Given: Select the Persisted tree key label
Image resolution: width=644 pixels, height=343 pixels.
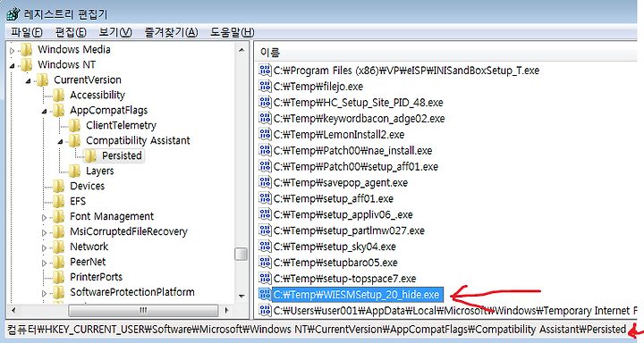Looking at the screenshot, I should 122,156.
